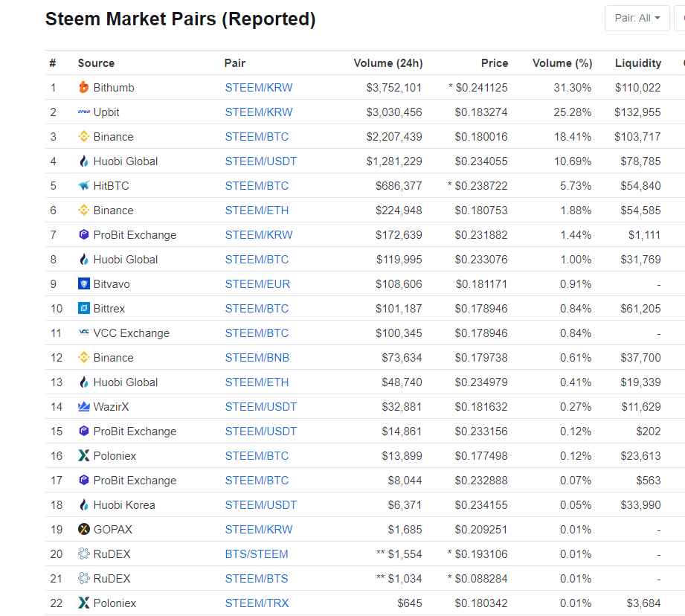685x616 pixels.
Task: Open the Bithumb exchange name
Action: click(x=114, y=87)
